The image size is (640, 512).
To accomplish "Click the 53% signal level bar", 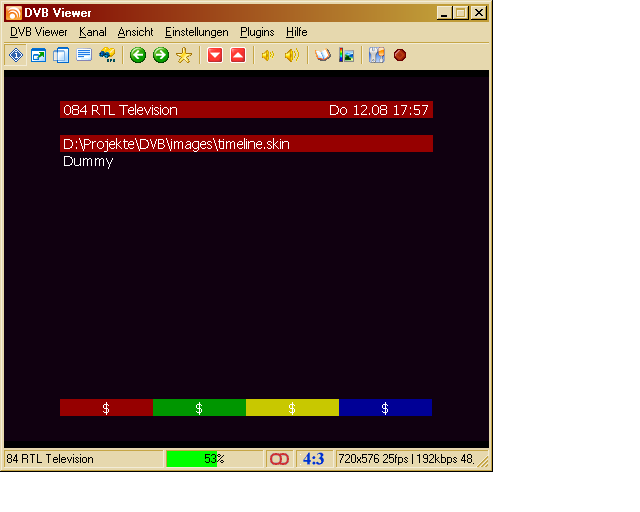I will coord(214,459).
